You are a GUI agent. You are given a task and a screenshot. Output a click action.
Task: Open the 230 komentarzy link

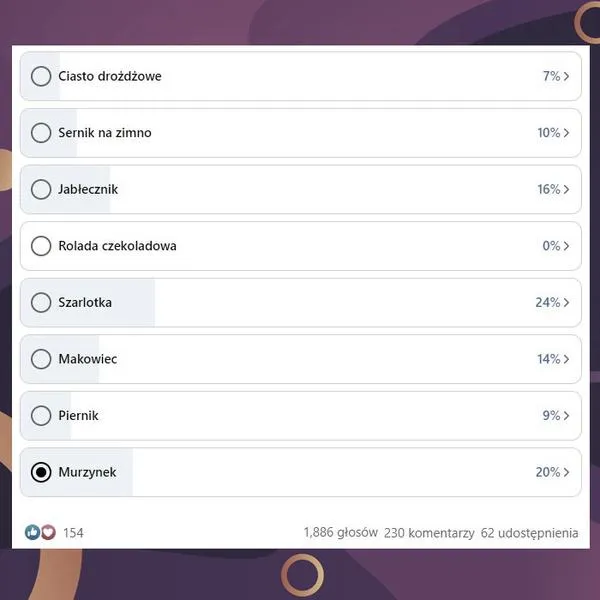coord(429,533)
